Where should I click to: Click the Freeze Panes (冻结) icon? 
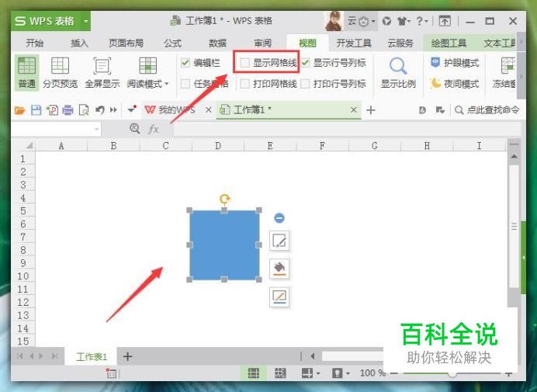click(508, 66)
